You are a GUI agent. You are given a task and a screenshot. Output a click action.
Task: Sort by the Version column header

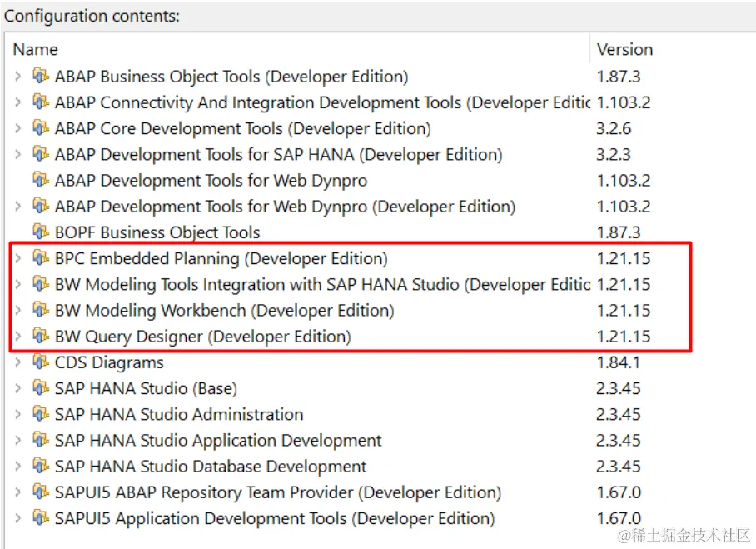click(x=624, y=49)
